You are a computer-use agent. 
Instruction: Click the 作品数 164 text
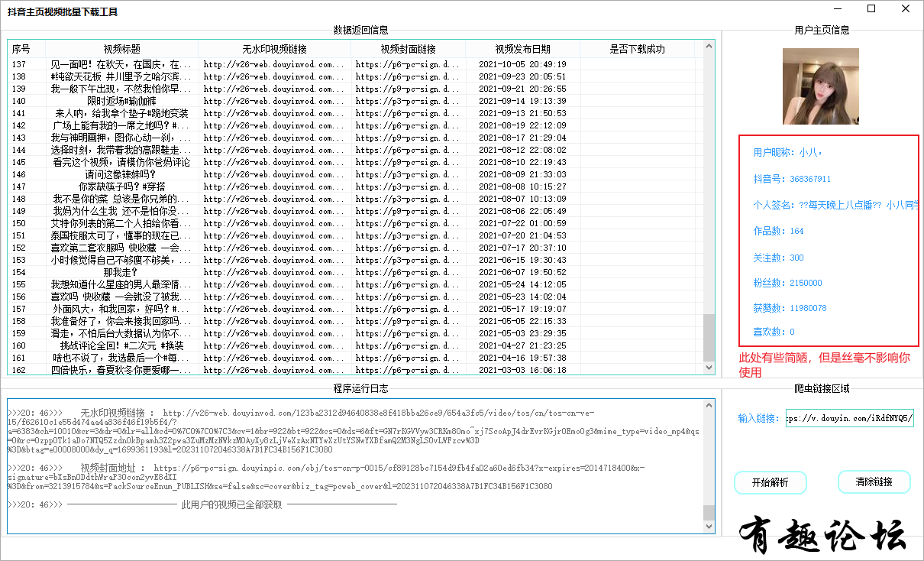coord(778,231)
